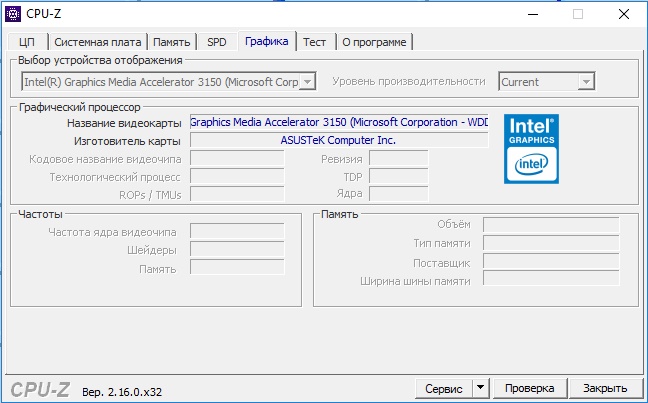Click the ASUSTeK Computer Inc. manufacturer field
Screen dimensions: 648x403
(x=339, y=141)
